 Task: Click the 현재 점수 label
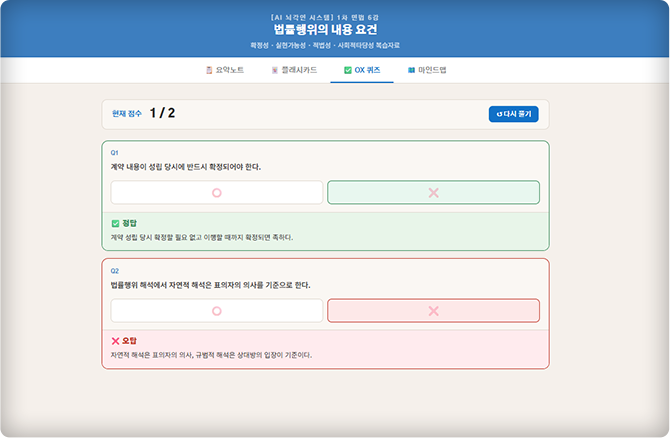coord(126,114)
